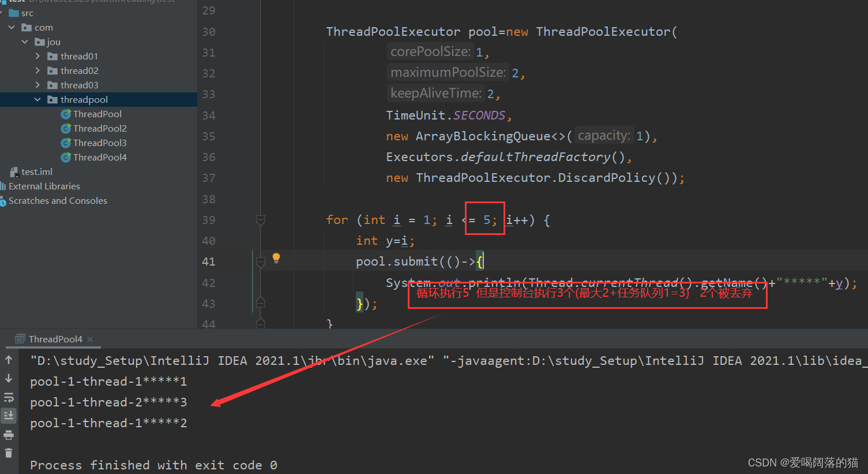Select ThreadPool in the project tree
This screenshot has height=474, width=868.
tap(97, 114)
